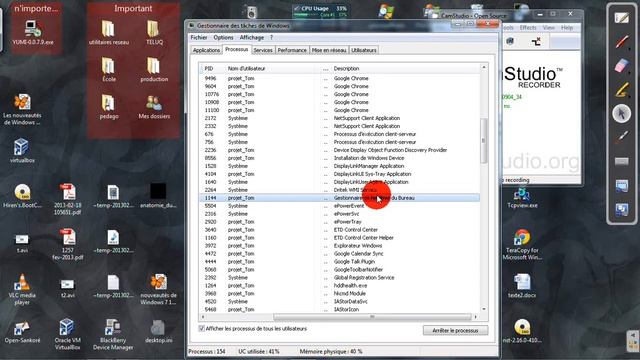Select the Explorateur Windows process row
The height and width of the screenshot is (360, 640).
pyautogui.click(x=339, y=246)
